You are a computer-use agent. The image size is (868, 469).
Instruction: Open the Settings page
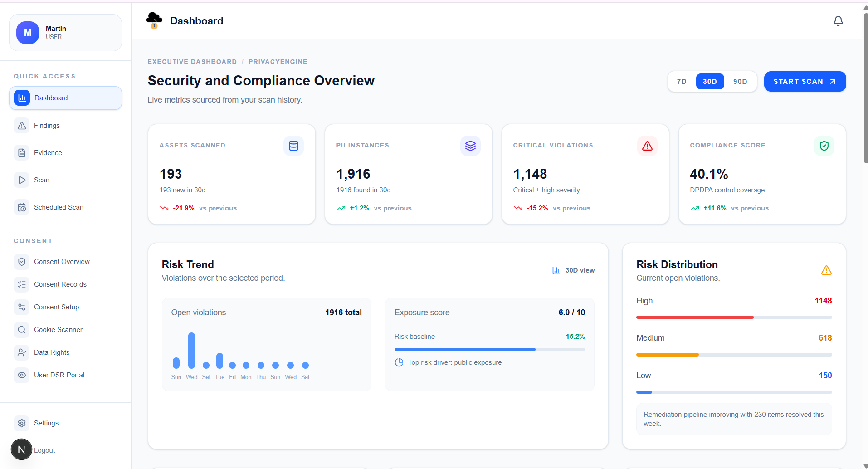coord(65,423)
